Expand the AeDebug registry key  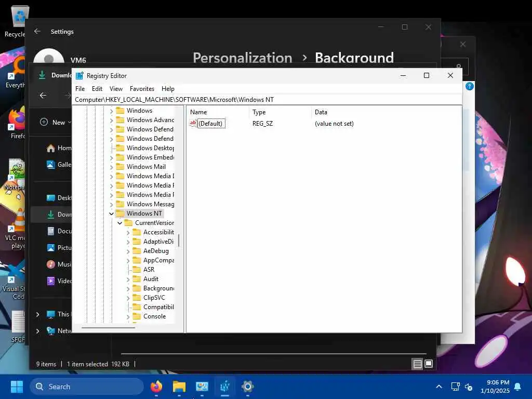tap(128, 251)
